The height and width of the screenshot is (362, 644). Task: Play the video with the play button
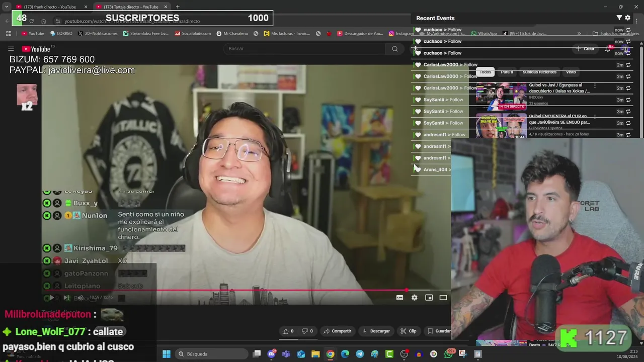tap(51, 298)
